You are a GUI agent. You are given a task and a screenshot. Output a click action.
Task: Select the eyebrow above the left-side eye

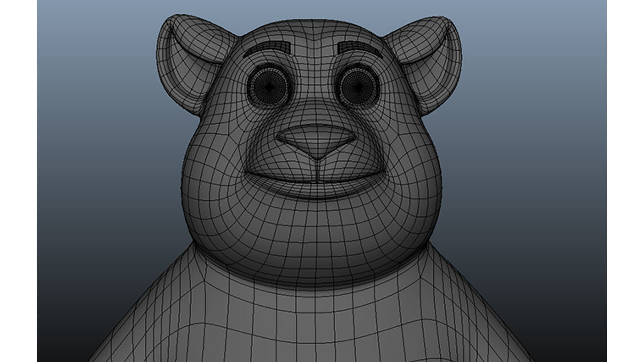pyautogui.click(x=267, y=48)
